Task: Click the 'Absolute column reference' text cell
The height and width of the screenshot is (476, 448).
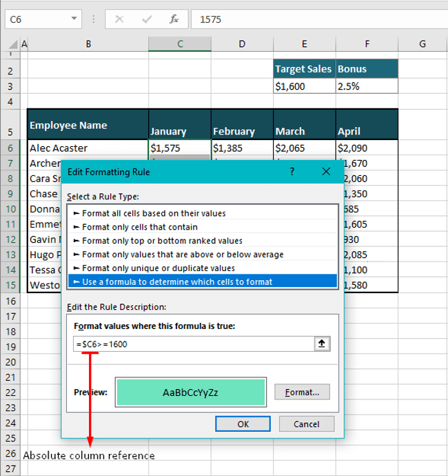Action: pos(89,455)
